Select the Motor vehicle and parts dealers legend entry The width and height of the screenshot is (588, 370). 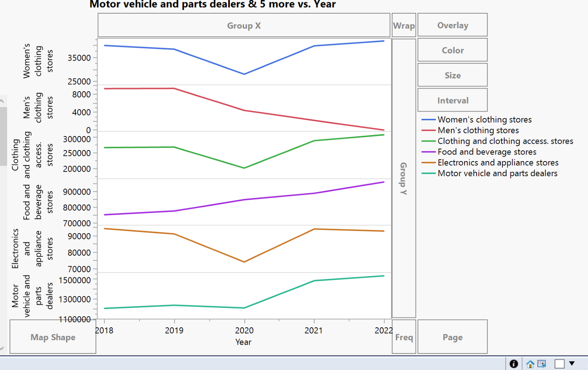tap(490, 173)
